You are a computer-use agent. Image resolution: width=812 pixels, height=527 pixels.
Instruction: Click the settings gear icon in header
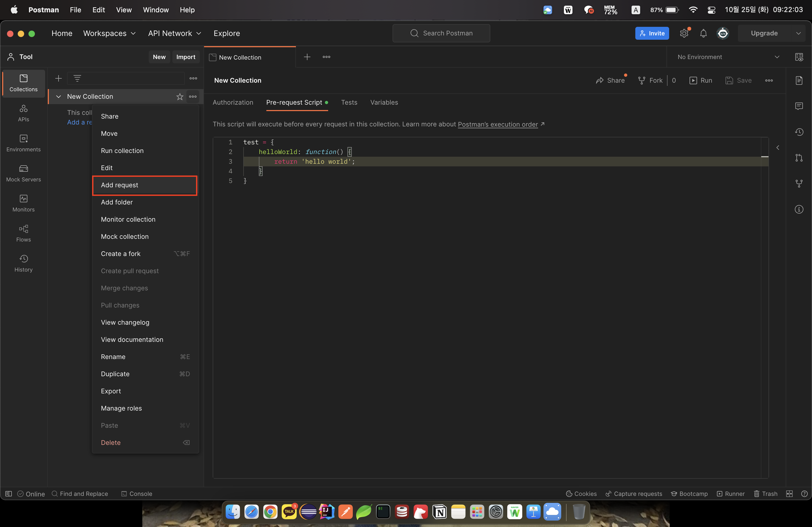pyautogui.click(x=684, y=33)
